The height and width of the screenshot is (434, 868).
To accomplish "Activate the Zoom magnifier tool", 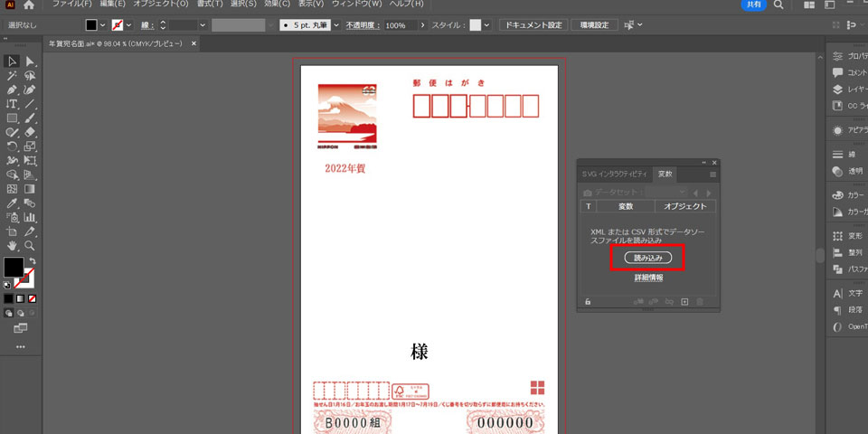I will tap(30, 245).
